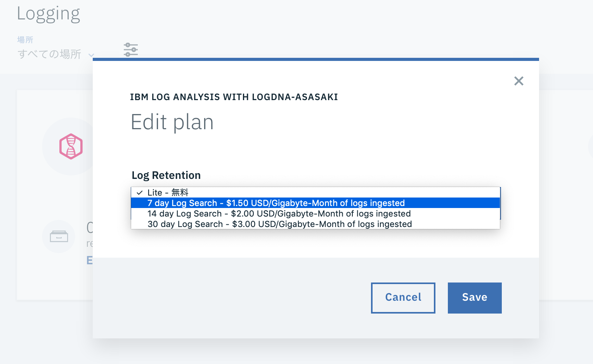Click the Cancel button

click(403, 298)
